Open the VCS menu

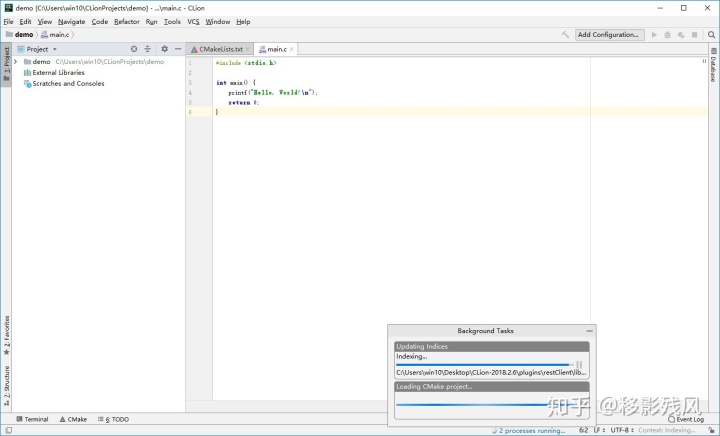[x=193, y=22]
